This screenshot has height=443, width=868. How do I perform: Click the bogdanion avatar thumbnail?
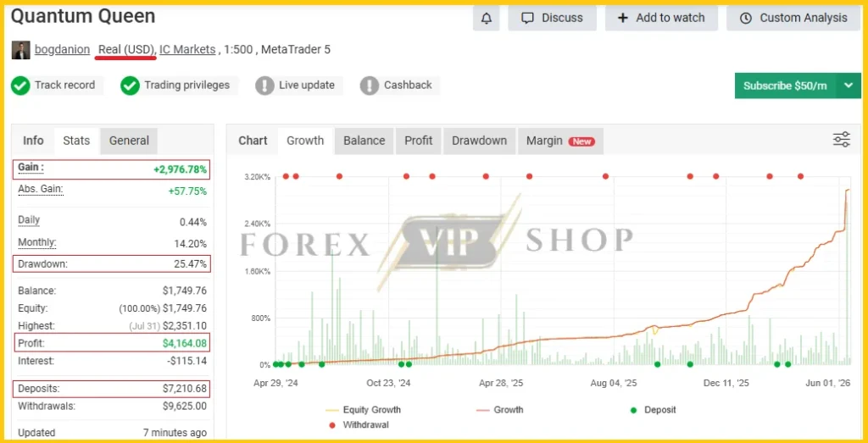point(21,50)
